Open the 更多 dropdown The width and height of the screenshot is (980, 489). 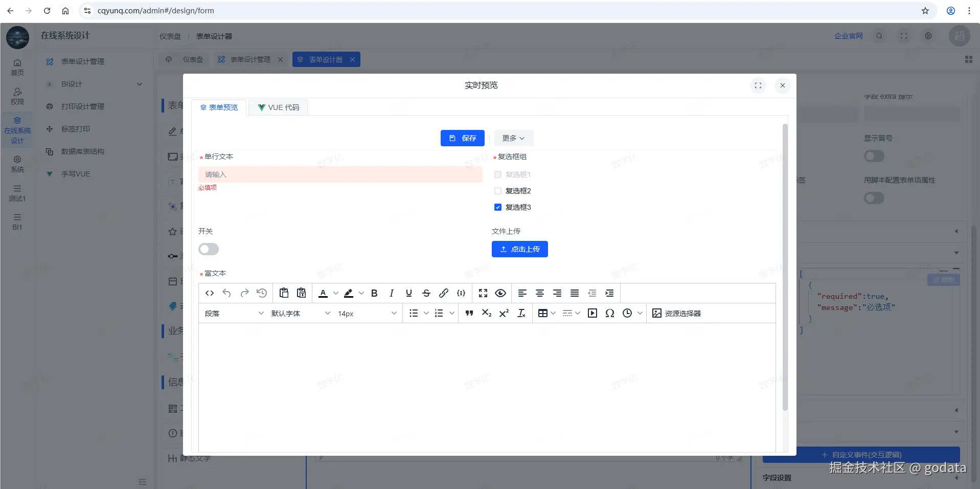[x=514, y=138]
